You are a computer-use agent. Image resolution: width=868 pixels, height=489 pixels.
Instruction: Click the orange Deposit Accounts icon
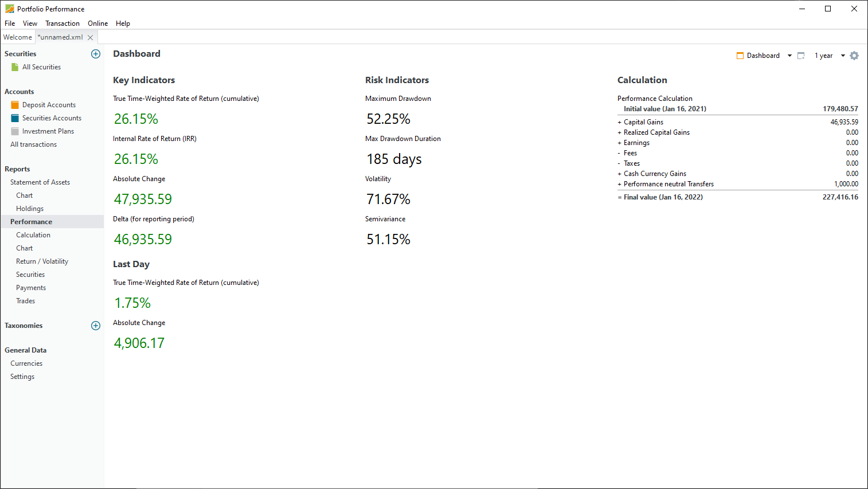tap(15, 105)
